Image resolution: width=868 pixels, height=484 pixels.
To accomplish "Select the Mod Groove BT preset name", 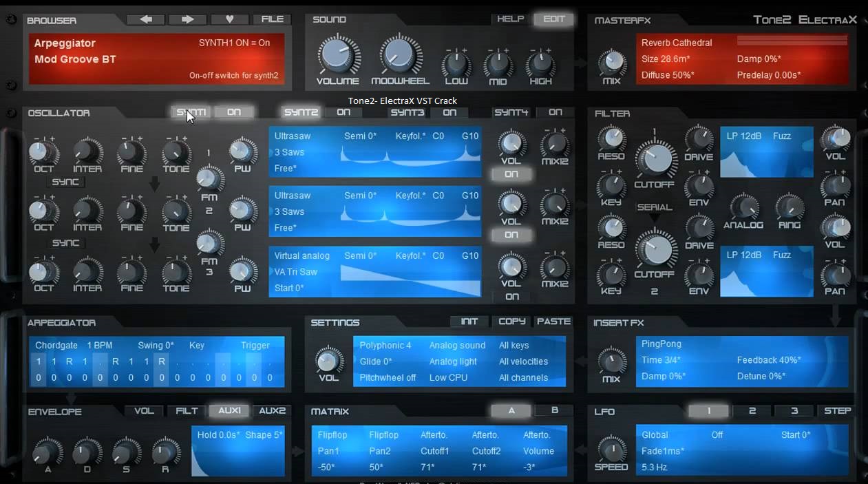I will [75, 59].
